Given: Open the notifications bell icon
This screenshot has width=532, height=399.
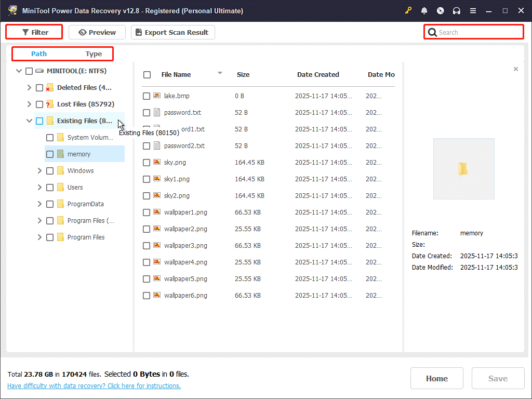Looking at the screenshot, I should 423,10.
